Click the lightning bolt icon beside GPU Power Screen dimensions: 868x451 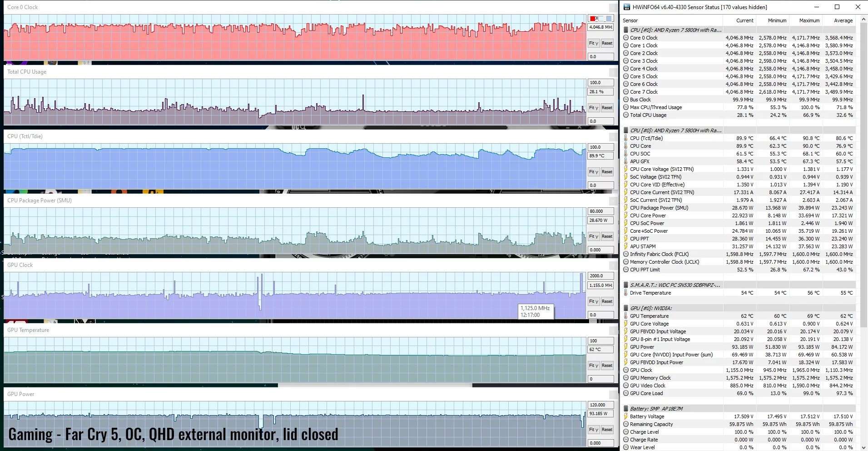[x=626, y=347]
